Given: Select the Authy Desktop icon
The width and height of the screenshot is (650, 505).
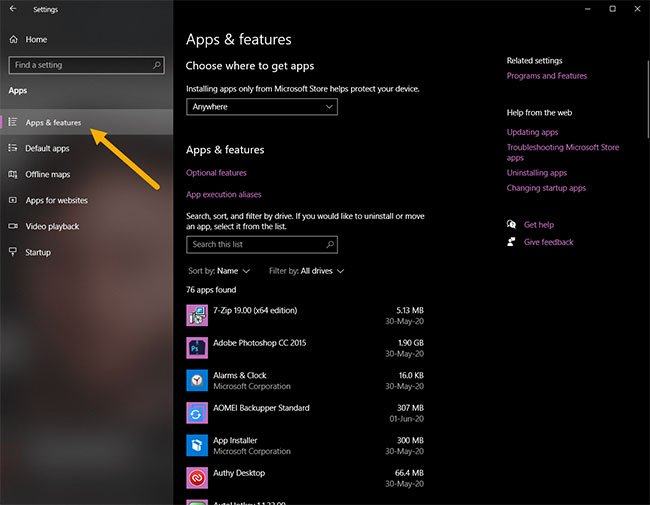Looking at the screenshot, I should click(197, 478).
